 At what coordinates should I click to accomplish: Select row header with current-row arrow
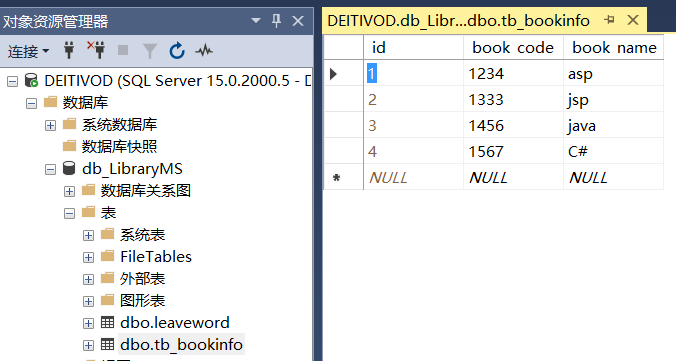(343, 74)
